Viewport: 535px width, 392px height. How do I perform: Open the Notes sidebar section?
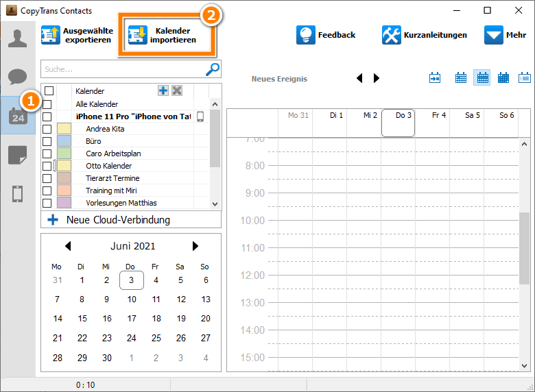17,155
